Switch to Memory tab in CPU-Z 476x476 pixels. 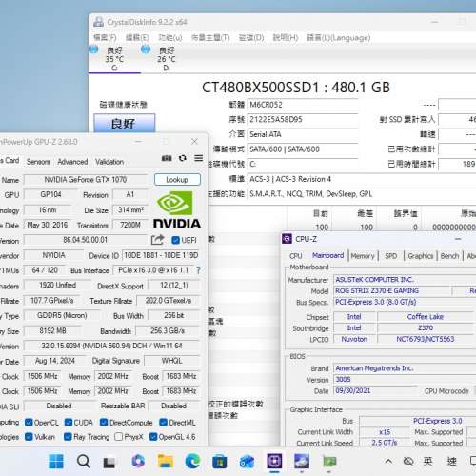click(x=363, y=256)
